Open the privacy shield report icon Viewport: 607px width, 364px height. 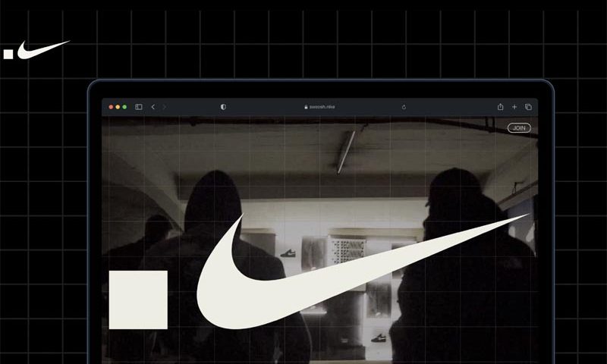(223, 107)
